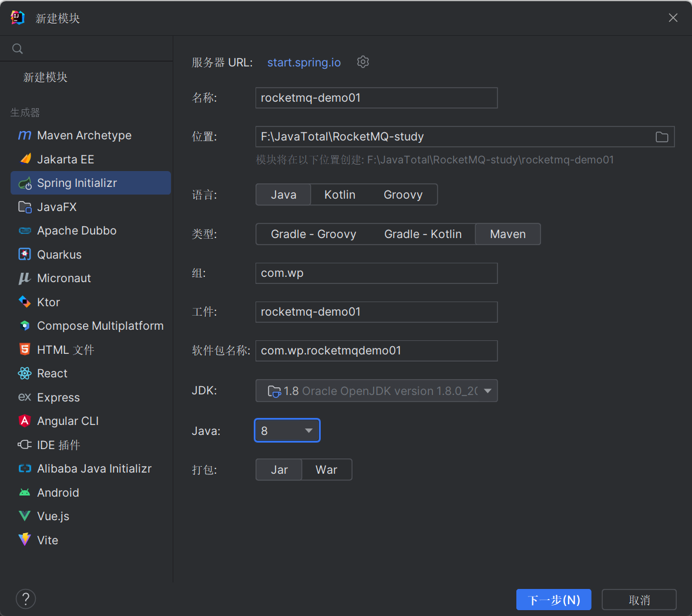
Task: Click the 组 group field com.wp
Action: (377, 273)
